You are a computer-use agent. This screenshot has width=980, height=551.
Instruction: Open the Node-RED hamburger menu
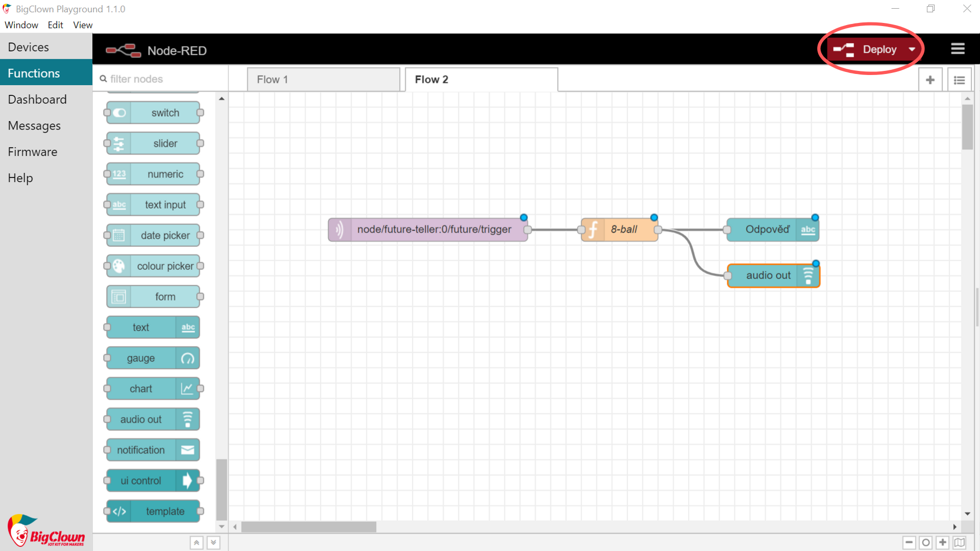pos(958,49)
